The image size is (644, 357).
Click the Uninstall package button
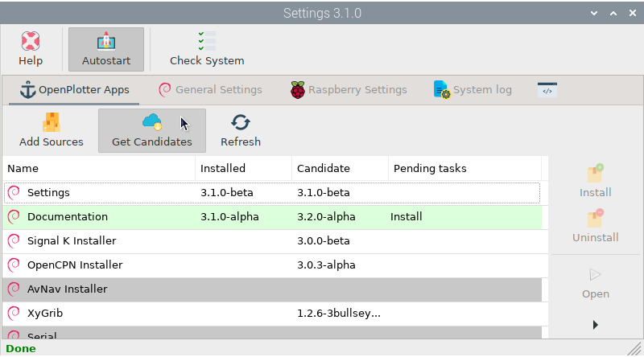coord(595,226)
